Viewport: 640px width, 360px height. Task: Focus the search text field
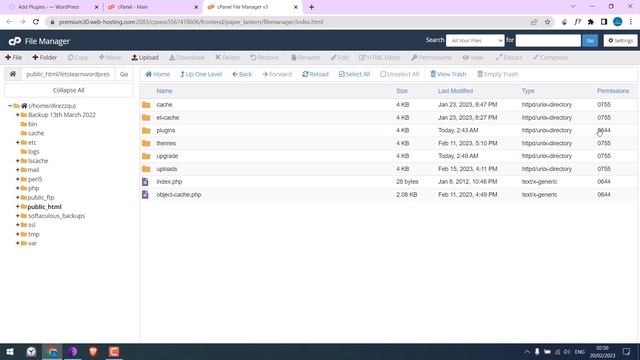pos(548,40)
